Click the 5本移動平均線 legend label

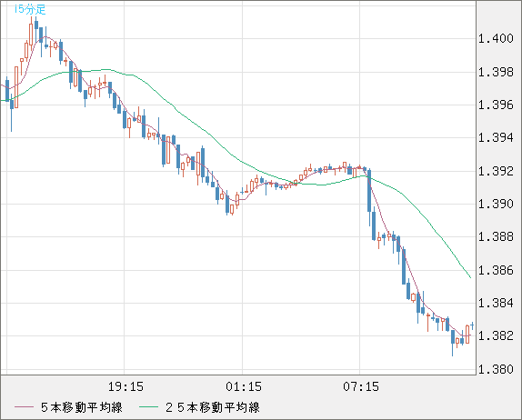[x=82, y=407]
